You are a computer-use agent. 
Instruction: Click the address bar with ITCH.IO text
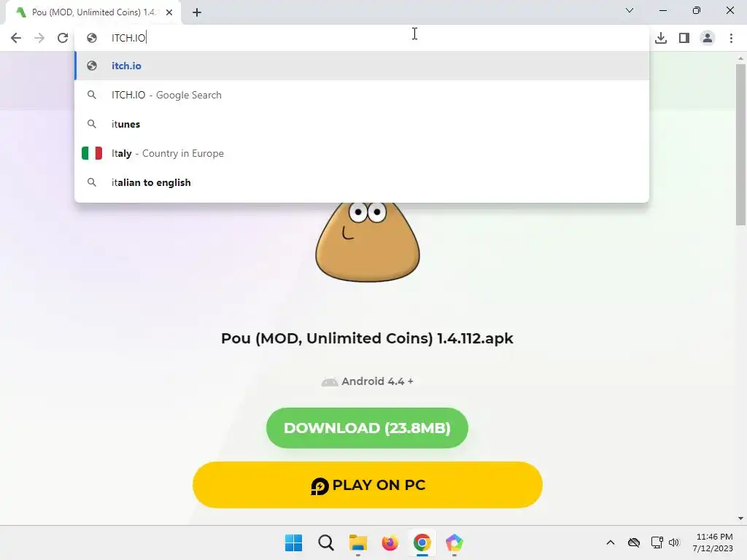coord(362,38)
